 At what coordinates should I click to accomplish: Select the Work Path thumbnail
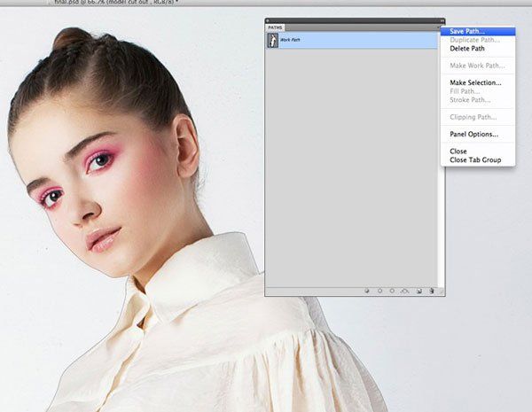272,40
